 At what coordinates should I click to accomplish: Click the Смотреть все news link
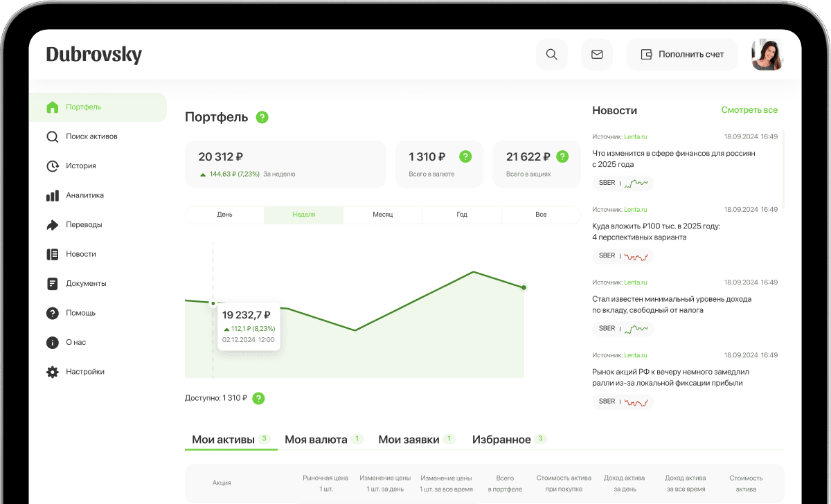[749, 110]
